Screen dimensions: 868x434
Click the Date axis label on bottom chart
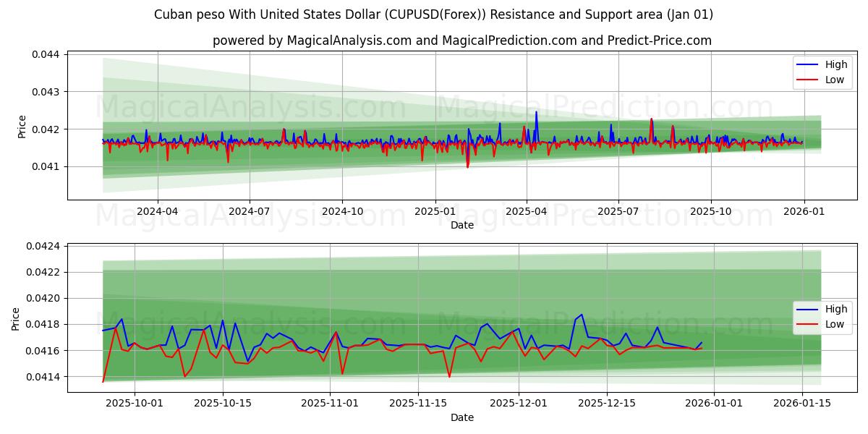tap(464, 417)
